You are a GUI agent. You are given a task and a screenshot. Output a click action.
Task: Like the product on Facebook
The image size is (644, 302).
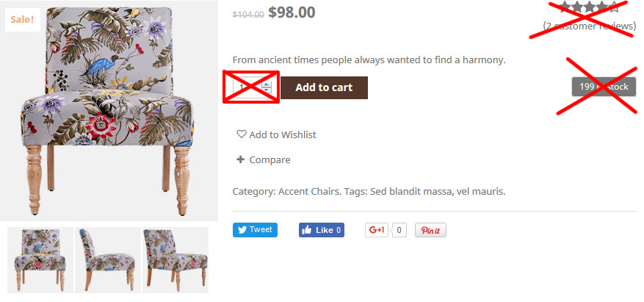coord(321,230)
